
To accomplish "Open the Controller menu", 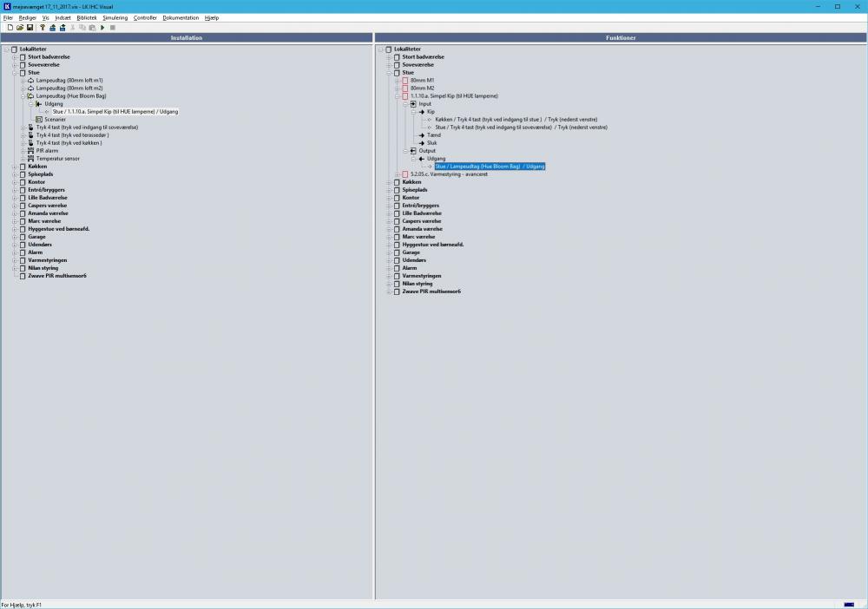I will point(145,17).
